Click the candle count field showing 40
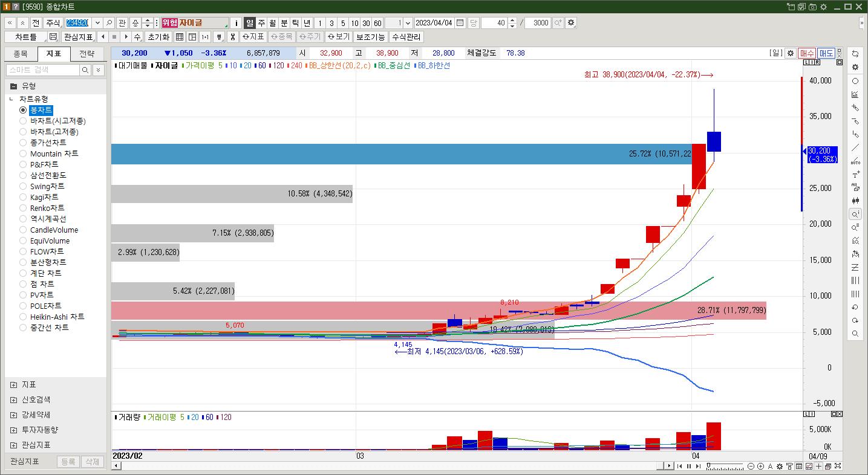Screen dimensions: 868x475 tap(494, 23)
